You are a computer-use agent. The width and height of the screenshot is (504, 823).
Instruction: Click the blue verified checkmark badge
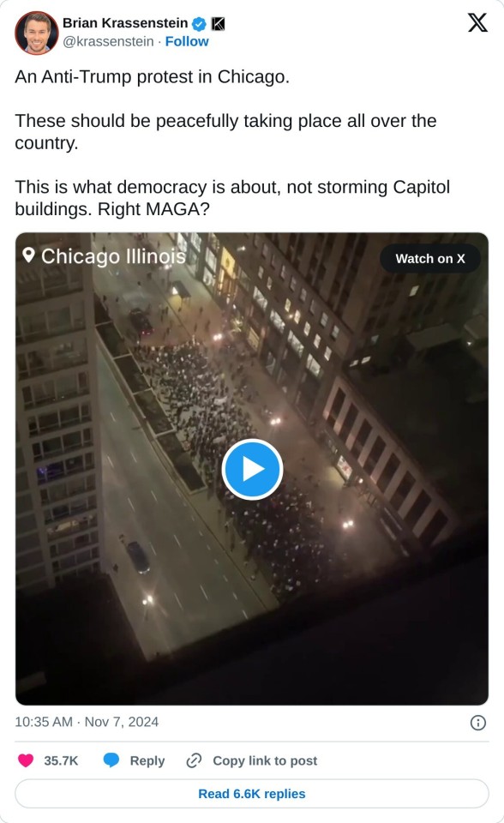pyautogui.click(x=199, y=24)
